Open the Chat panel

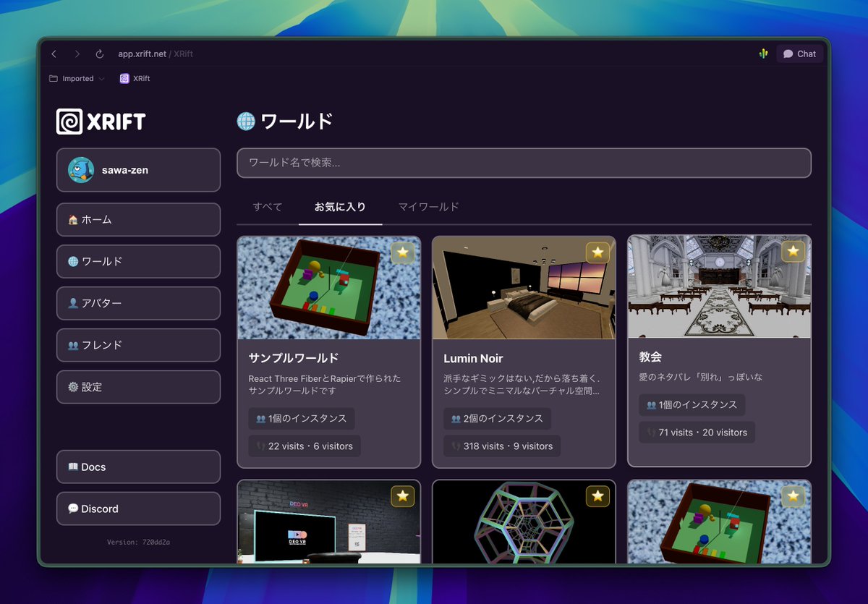(x=799, y=54)
